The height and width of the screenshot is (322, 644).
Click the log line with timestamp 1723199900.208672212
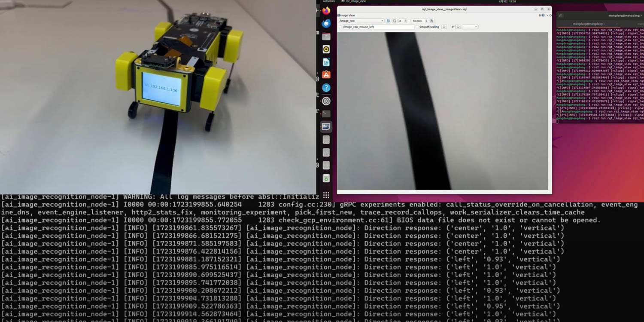280,291
